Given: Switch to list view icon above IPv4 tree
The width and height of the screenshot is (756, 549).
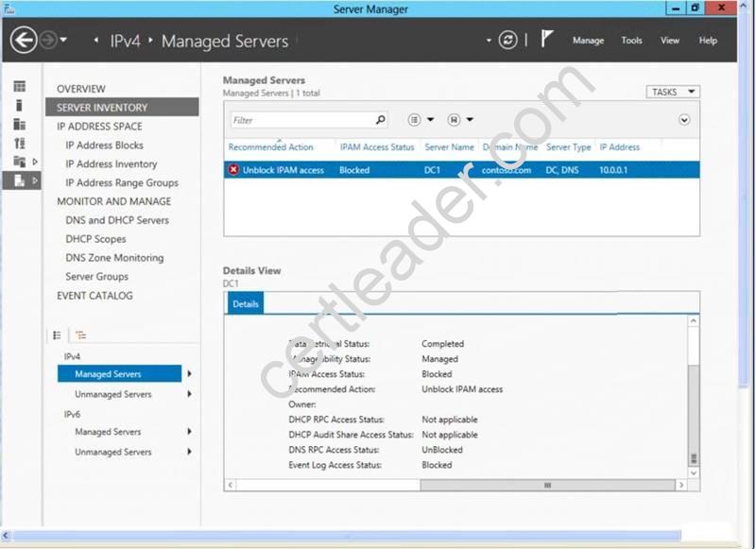Looking at the screenshot, I should pos(58,335).
